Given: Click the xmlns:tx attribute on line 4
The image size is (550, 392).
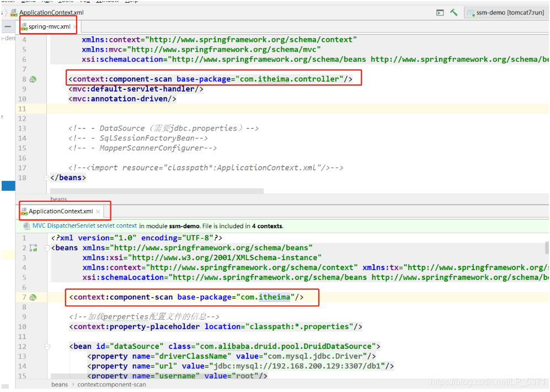Looking at the screenshot, I should point(455,267).
